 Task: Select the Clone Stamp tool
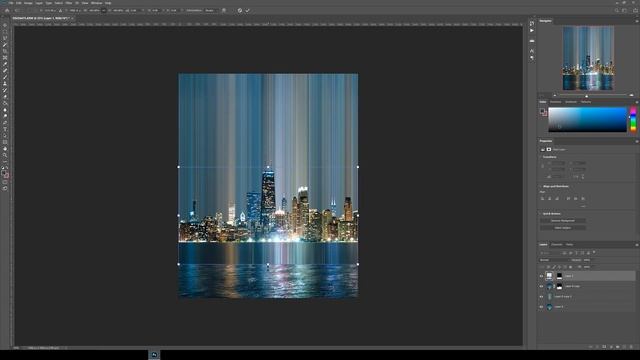point(5,84)
